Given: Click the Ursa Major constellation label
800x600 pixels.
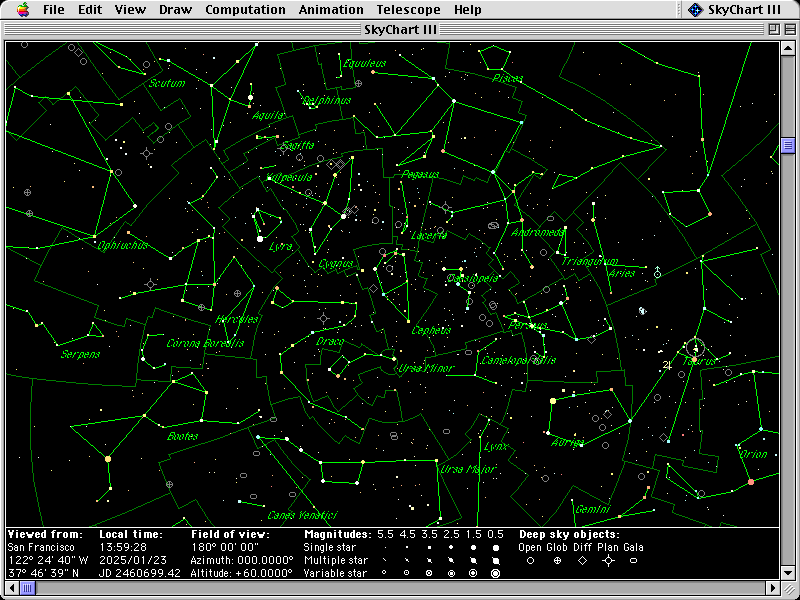Looking at the screenshot, I should click(x=468, y=469).
